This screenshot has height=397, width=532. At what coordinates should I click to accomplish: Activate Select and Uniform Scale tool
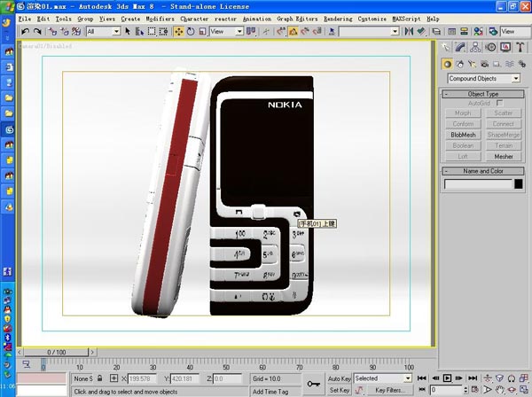click(202, 32)
